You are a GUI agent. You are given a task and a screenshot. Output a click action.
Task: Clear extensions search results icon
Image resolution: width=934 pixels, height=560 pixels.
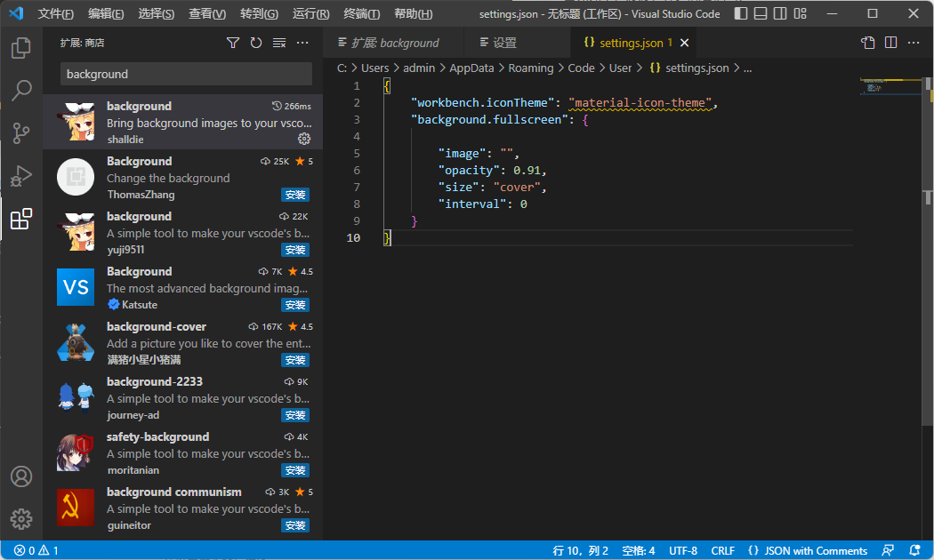pos(279,43)
